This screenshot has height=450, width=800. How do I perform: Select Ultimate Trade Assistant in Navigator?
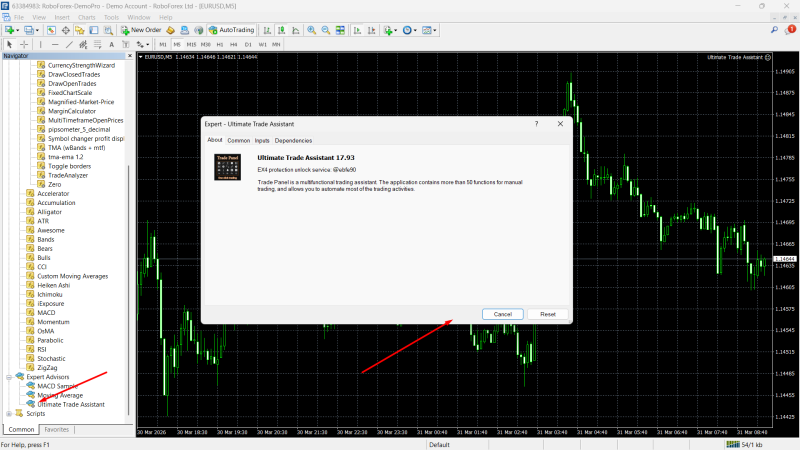(71, 405)
